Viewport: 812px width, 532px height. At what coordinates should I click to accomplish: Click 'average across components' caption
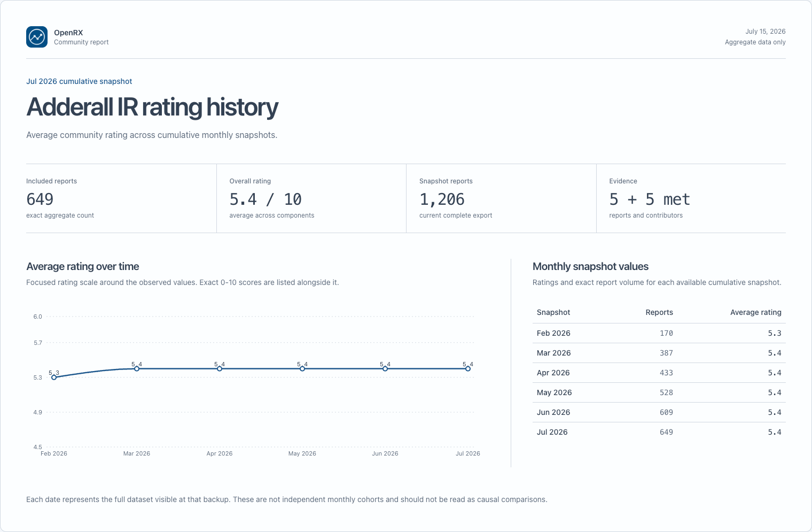click(x=271, y=215)
